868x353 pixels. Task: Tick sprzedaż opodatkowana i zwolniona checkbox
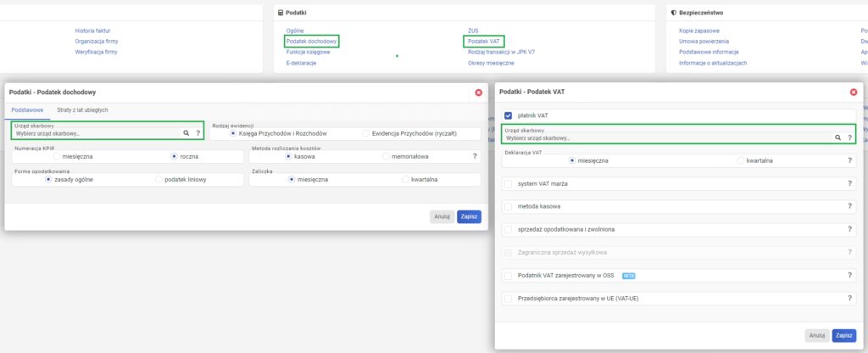point(509,229)
